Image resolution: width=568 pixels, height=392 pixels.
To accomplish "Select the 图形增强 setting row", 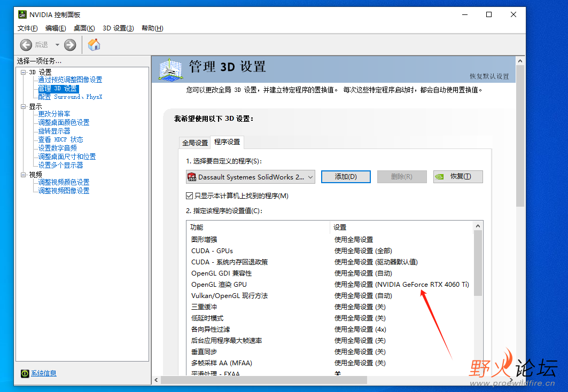I will (x=330, y=240).
